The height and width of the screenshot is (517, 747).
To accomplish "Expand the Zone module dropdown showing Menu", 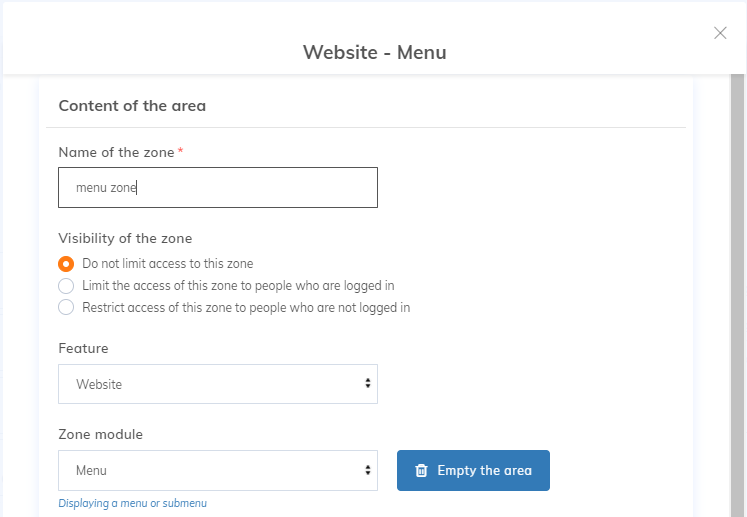I will click(217, 470).
